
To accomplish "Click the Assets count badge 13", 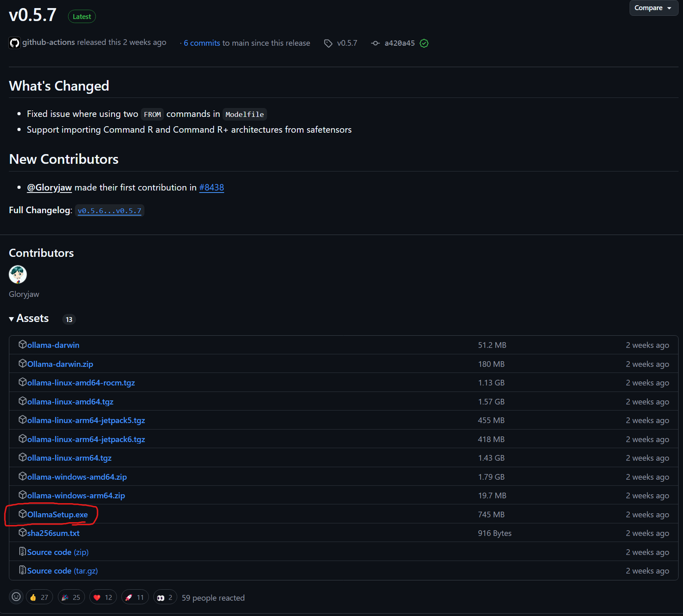I will point(69,320).
